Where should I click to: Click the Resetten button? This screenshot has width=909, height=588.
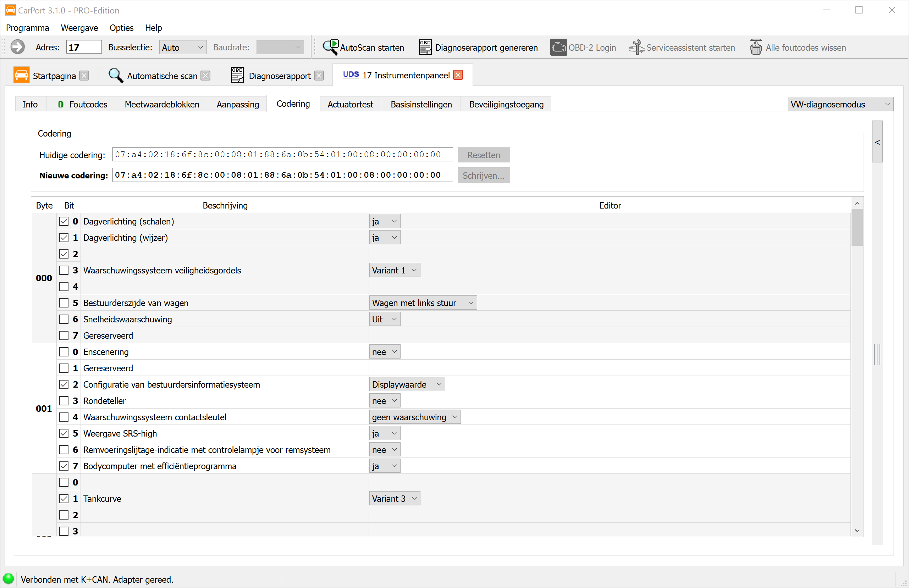coord(483,155)
